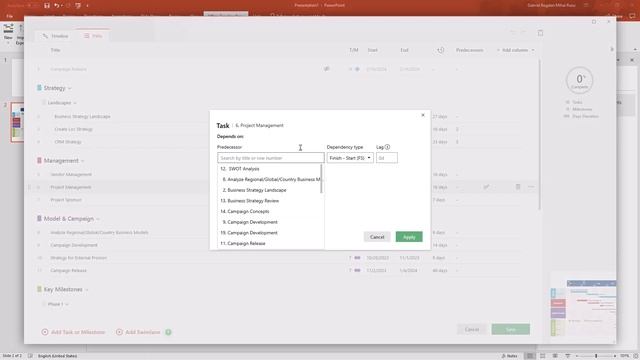This screenshot has height=360, width=640.
Task: Click the 0% Complete progress circle
Action: click(x=579, y=80)
